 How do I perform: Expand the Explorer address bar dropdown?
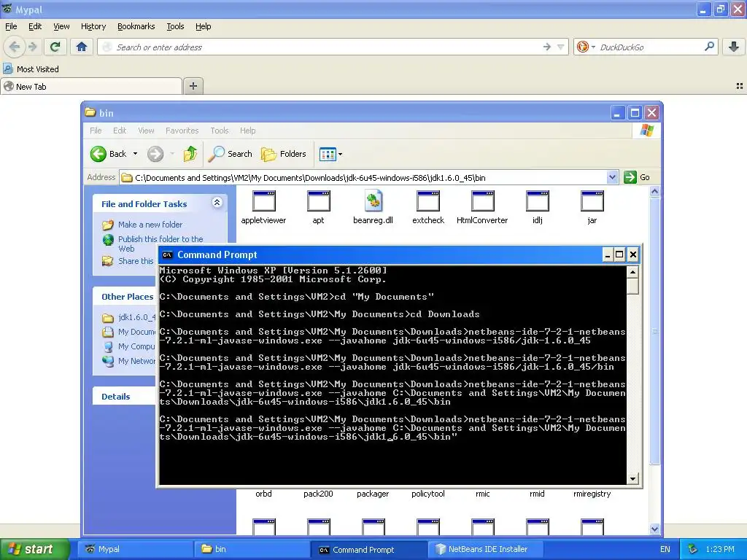coord(613,177)
